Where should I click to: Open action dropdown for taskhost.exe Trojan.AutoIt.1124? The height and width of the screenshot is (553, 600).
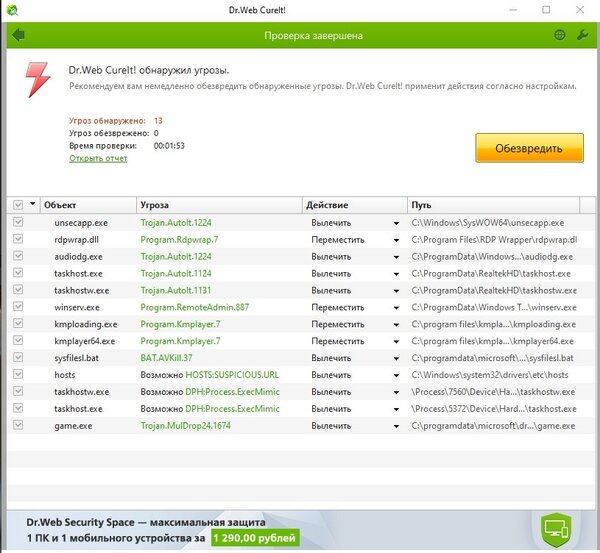coord(396,274)
